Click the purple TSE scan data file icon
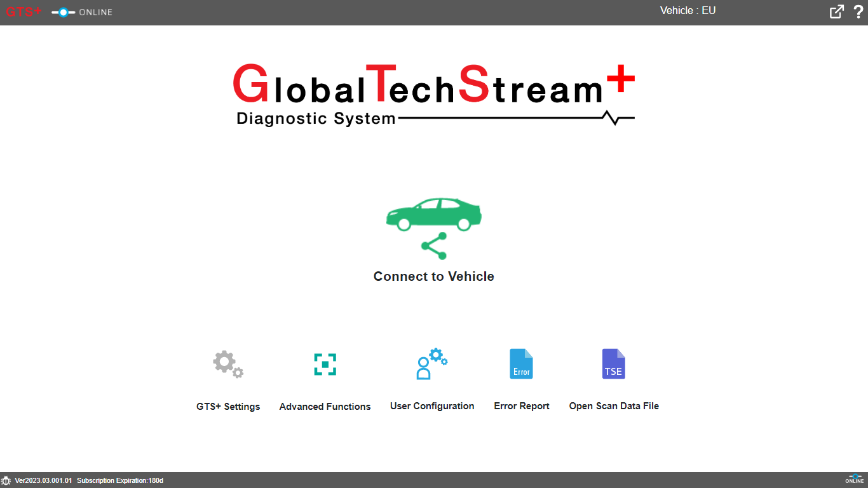The width and height of the screenshot is (868, 488). click(x=614, y=364)
